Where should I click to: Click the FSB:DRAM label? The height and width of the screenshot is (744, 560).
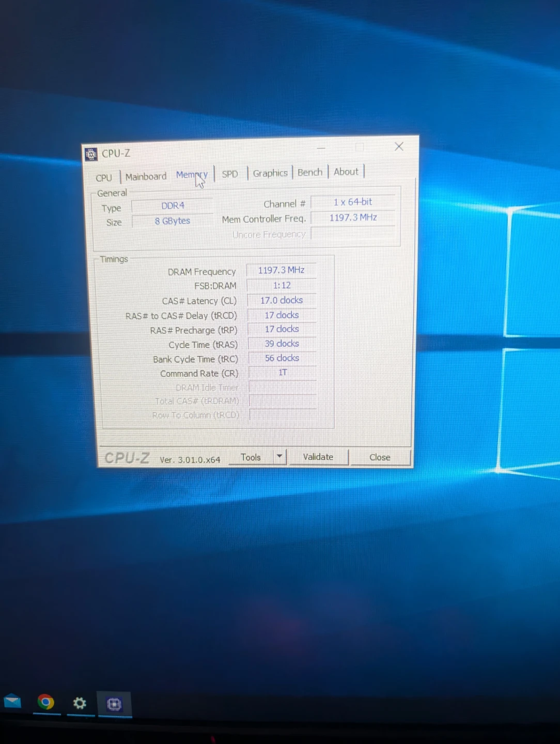[x=215, y=286]
